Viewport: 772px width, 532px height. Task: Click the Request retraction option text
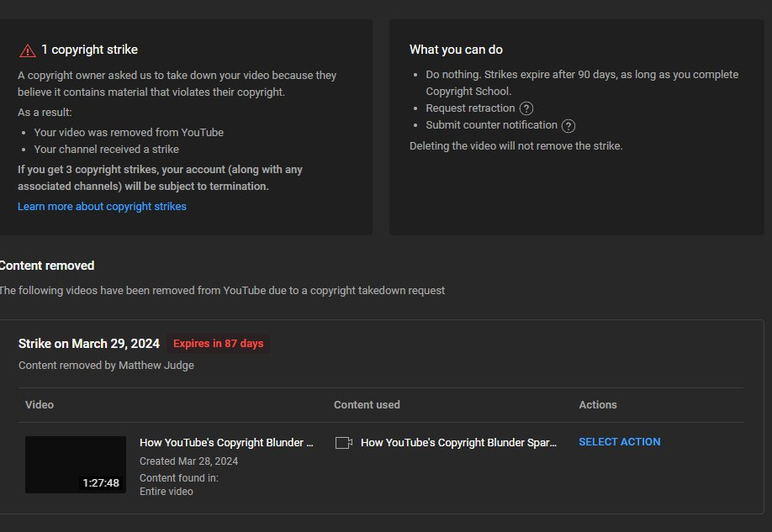pyautogui.click(x=470, y=108)
